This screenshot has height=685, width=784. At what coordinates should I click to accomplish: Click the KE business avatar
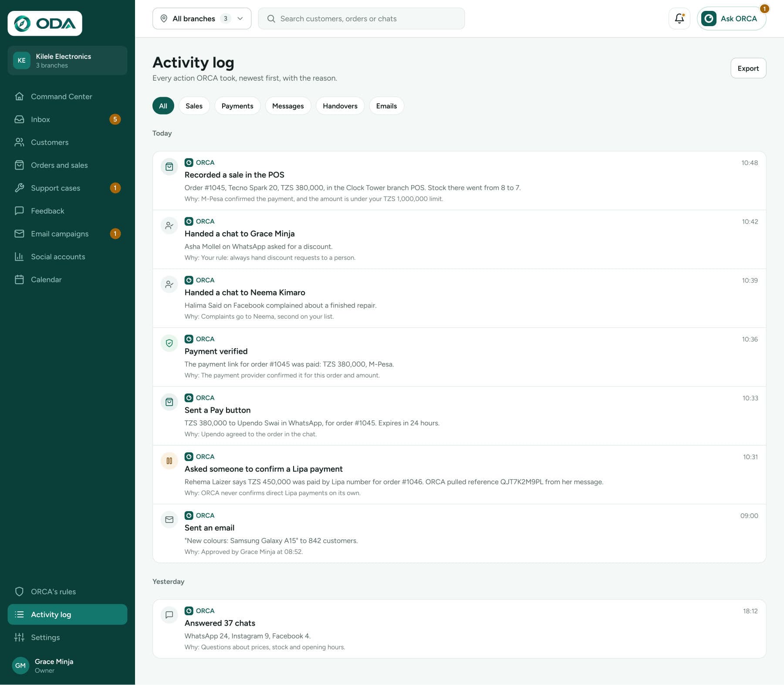pos(21,61)
